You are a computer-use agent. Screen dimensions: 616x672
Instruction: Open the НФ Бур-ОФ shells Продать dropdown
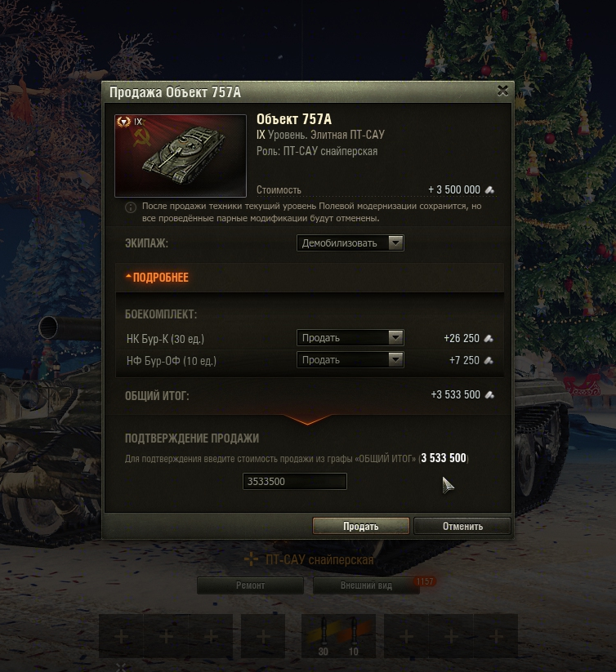(350, 359)
